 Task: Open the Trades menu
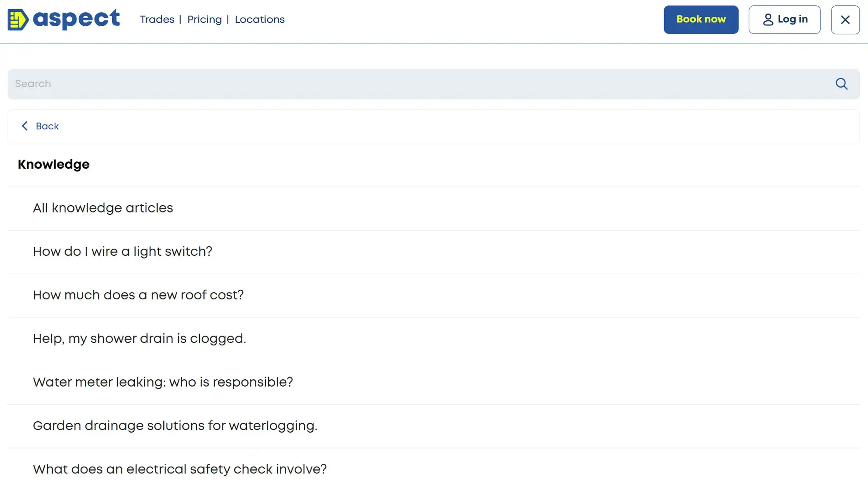click(157, 19)
